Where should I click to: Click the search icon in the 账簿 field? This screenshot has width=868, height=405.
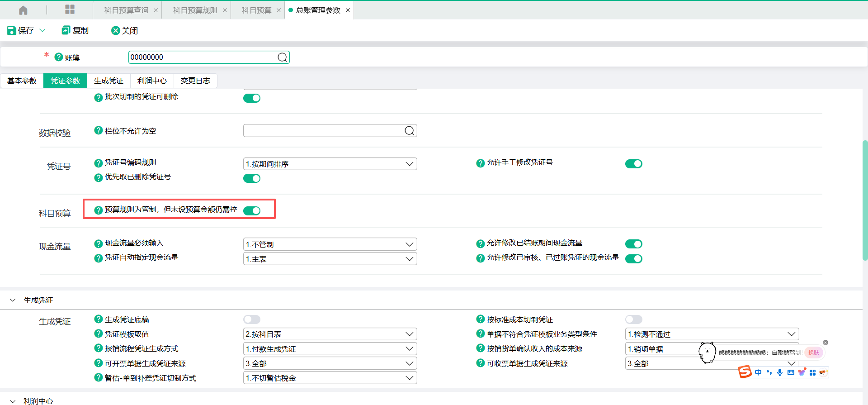(282, 57)
